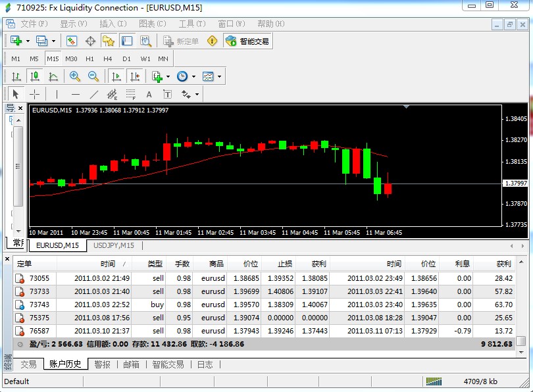Toggle the chart auto scroll button
This screenshot has height=392, width=533.
pos(116,76)
